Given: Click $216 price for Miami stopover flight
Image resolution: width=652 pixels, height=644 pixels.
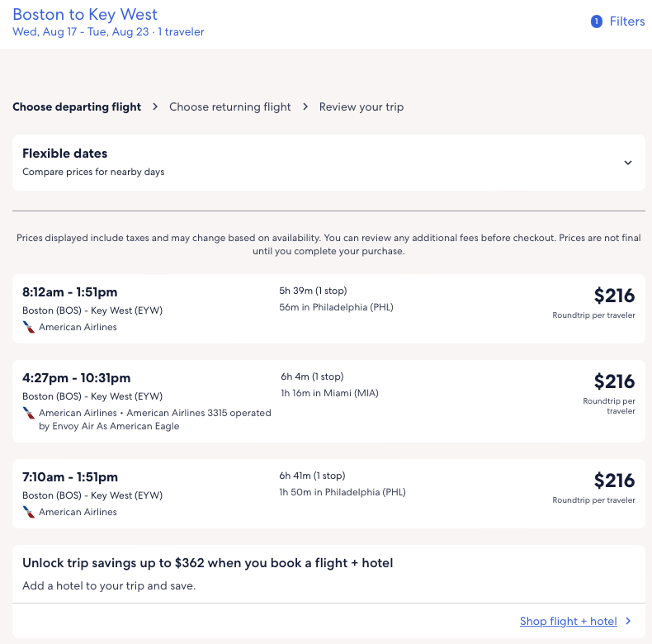Looking at the screenshot, I should (614, 381).
